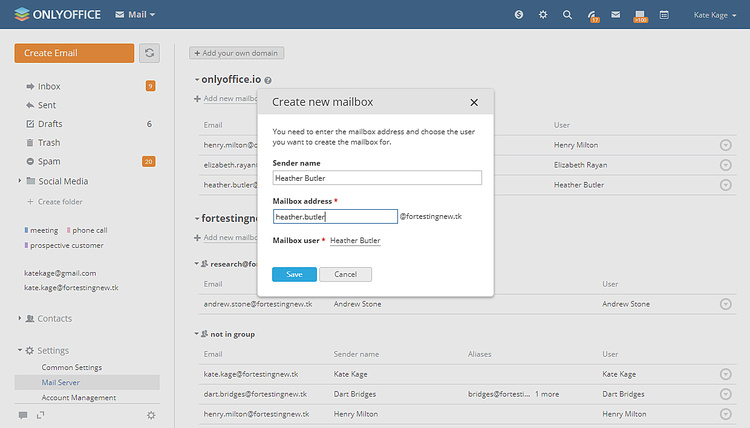This screenshot has height=428, width=750.
Task: Click the refresh mail icon button
Action: pyautogui.click(x=150, y=52)
